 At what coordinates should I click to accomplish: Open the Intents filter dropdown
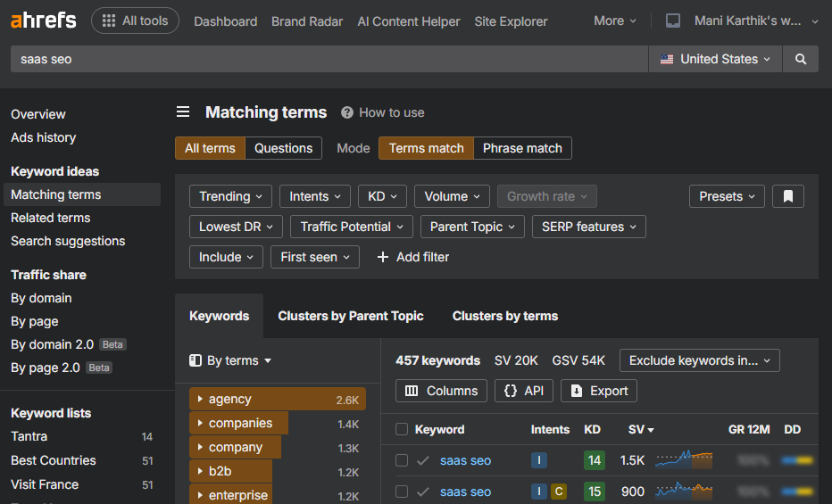coord(314,196)
